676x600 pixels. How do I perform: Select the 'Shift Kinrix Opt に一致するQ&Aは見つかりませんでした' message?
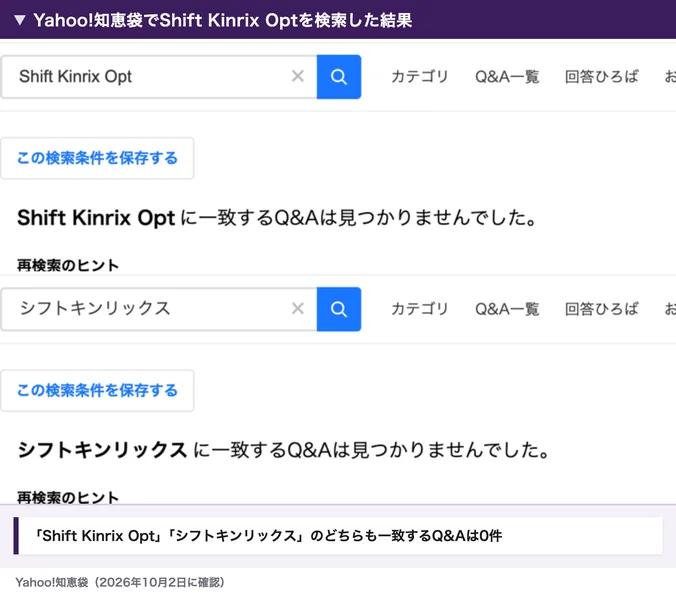point(277,218)
